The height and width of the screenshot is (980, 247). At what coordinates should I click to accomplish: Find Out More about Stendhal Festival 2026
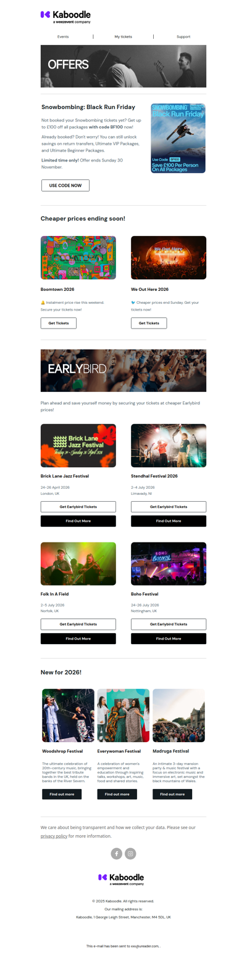tap(169, 521)
